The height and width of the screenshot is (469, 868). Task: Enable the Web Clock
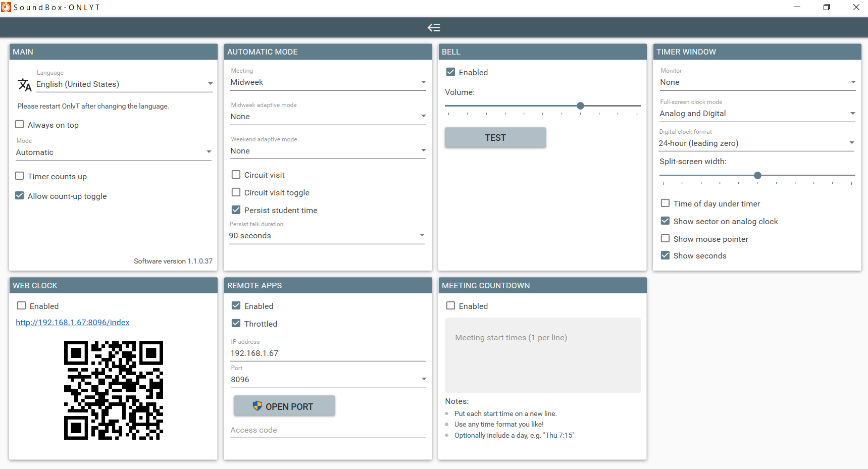(x=21, y=305)
